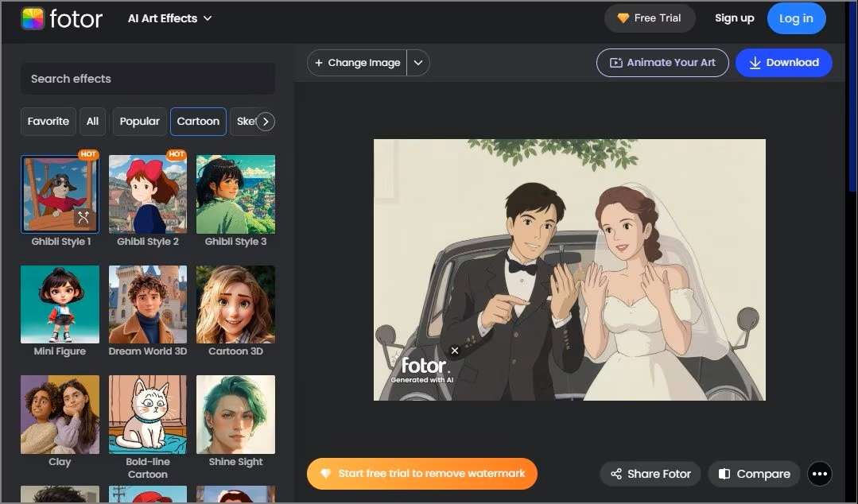Click the Free Trial button
This screenshot has height=504, width=858.
pos(650,18)
